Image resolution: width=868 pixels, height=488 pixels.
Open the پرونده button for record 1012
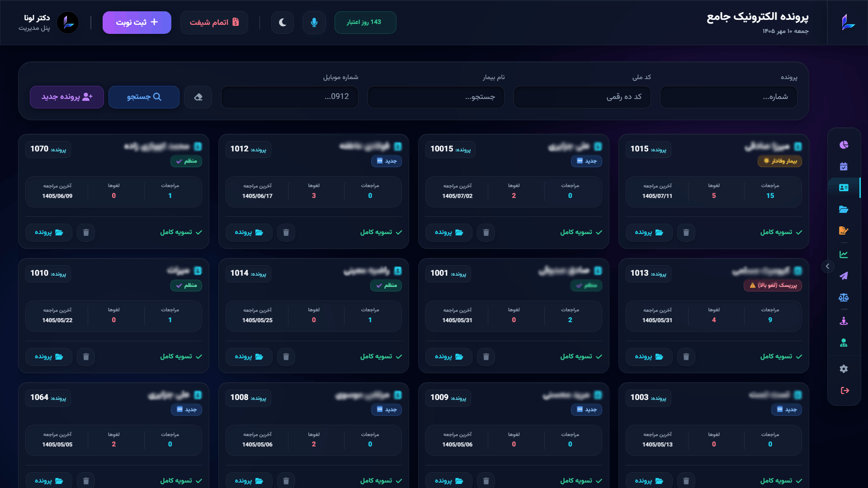[x=249, y=232]
